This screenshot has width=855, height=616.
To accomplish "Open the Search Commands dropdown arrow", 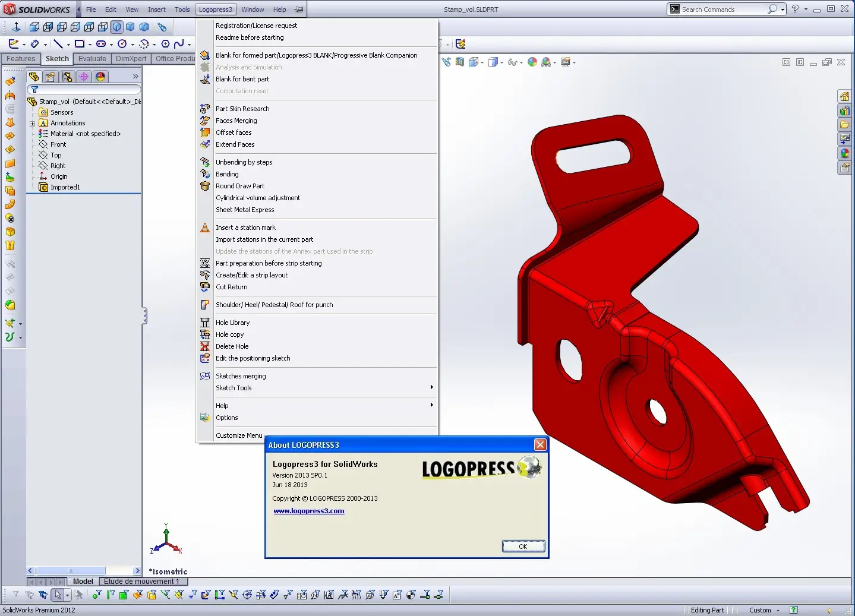I will 783,10.
